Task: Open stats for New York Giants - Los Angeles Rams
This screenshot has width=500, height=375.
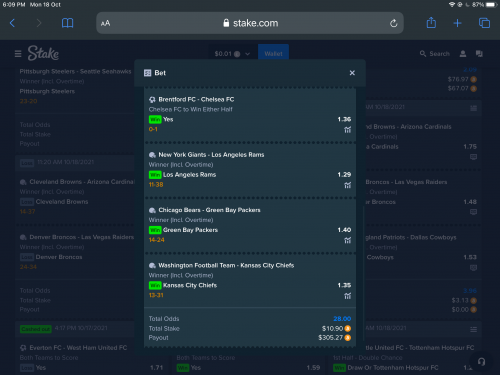Action: [x=348, y=185]
